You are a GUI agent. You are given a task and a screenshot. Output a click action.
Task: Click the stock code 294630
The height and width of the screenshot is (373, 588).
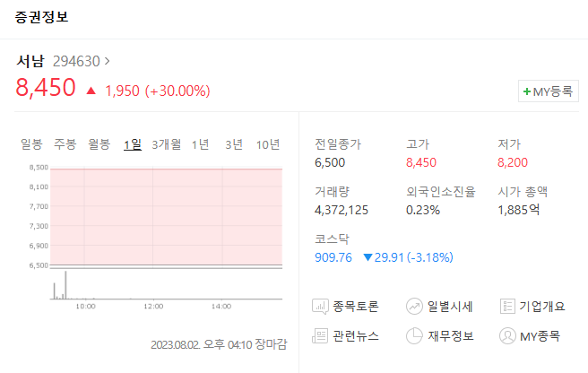coord(76,61)
